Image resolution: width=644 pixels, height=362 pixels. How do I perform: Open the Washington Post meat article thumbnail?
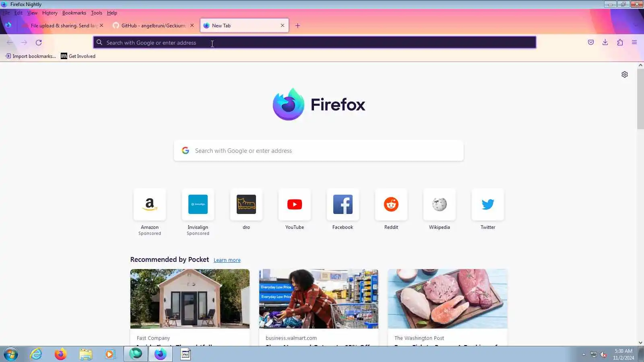(448, 299)
